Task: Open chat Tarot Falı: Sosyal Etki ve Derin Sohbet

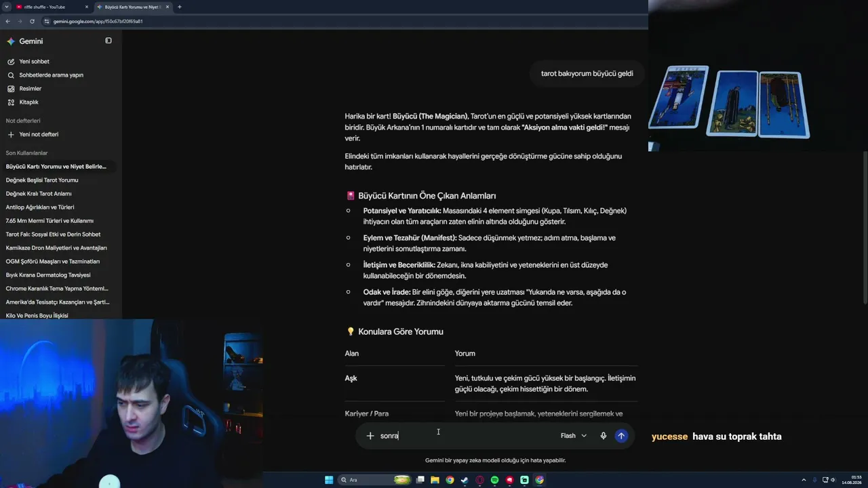Action: pyautogui.click(x=53, y=235)
